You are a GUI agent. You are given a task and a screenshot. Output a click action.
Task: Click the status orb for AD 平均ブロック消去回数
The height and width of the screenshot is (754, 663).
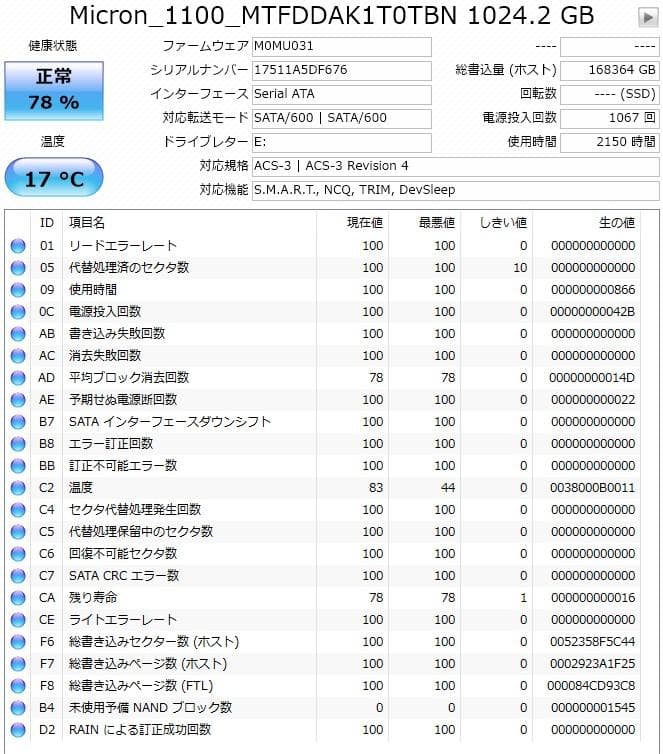(18, 378)
